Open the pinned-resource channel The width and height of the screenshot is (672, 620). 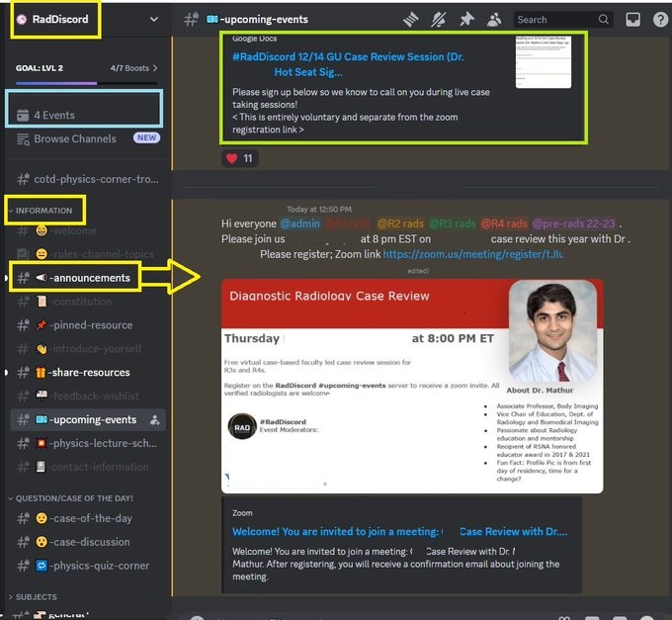coord(88,325)
